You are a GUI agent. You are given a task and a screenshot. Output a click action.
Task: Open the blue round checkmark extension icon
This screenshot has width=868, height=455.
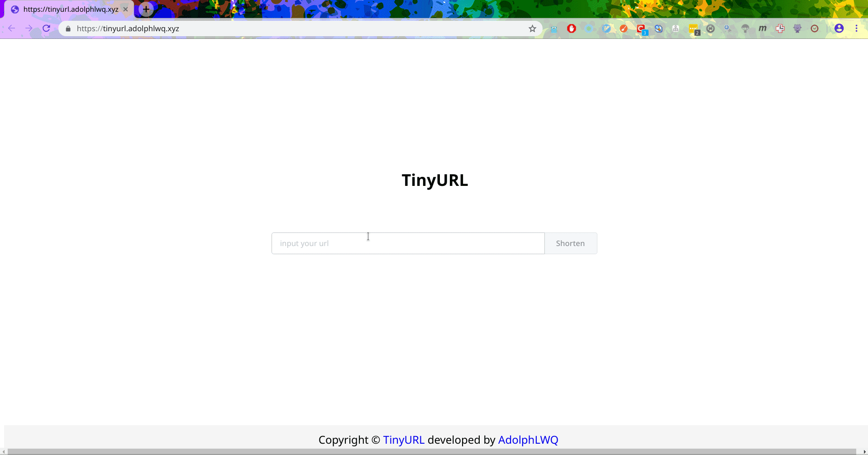coord(606,28)
